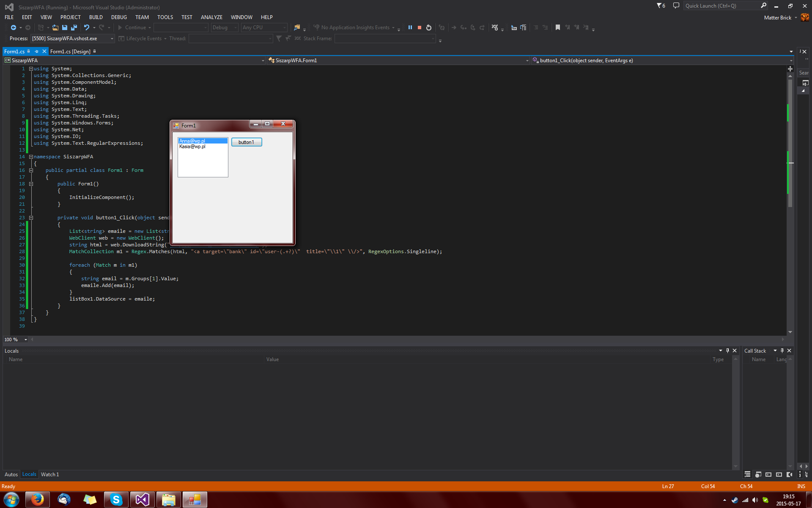Click the IntelliTrace events icon
Screen dimensions: 812x508
495,28
